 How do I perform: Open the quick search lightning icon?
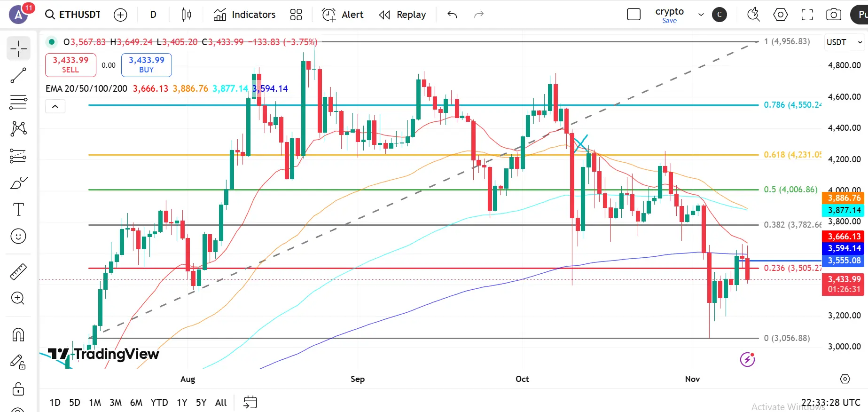click(x=754, y=15)
